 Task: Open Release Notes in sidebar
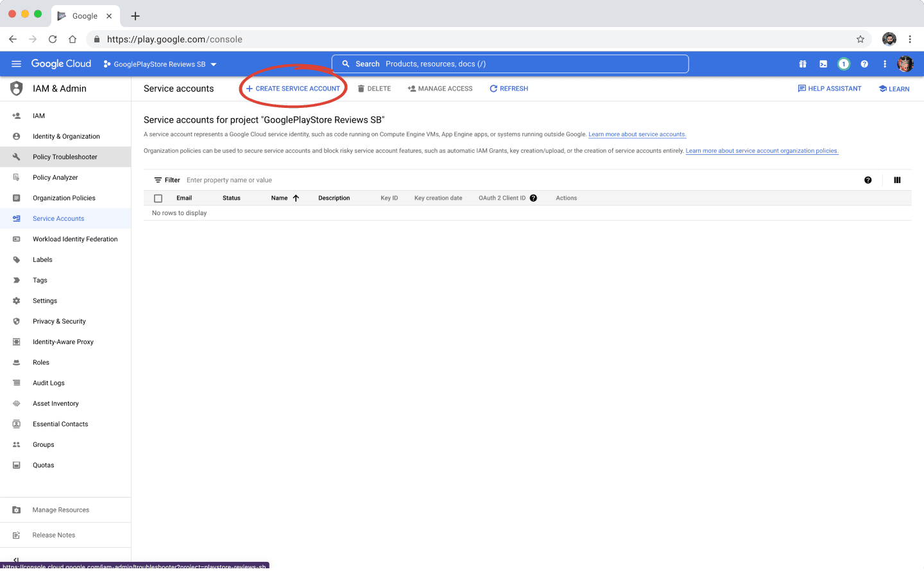pyautogui.click(x=65, y=535)
